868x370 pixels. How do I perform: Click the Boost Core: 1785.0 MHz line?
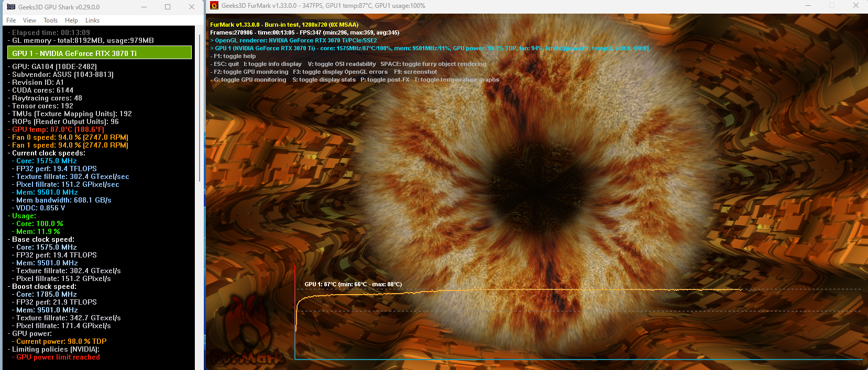(x=45, y=294)
